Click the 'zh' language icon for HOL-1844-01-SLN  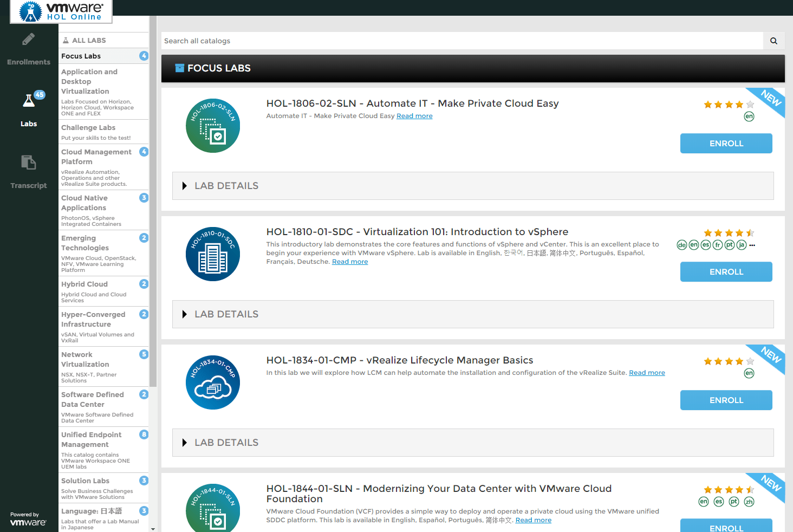click(x=749, y=502)
